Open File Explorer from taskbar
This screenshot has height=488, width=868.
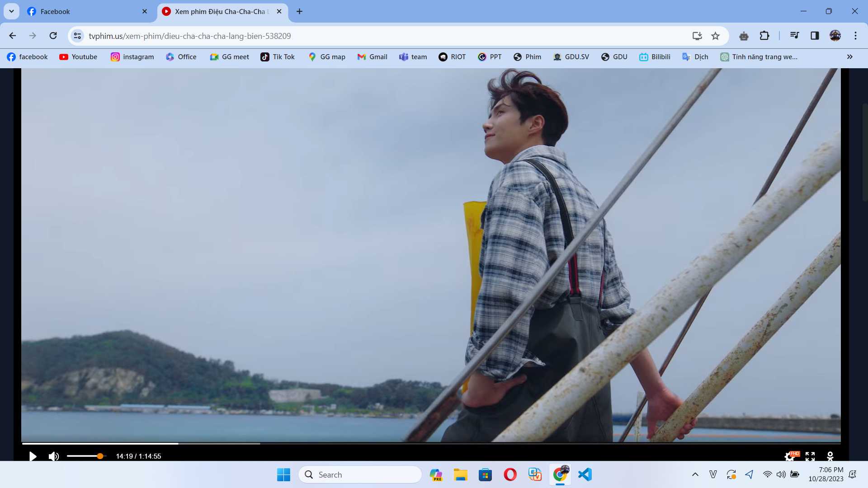pos(461,474)
